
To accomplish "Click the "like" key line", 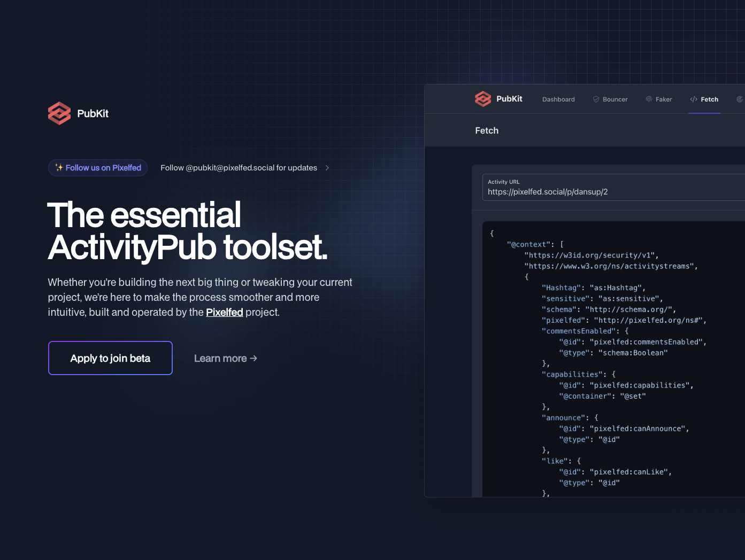I will [561, 461].
